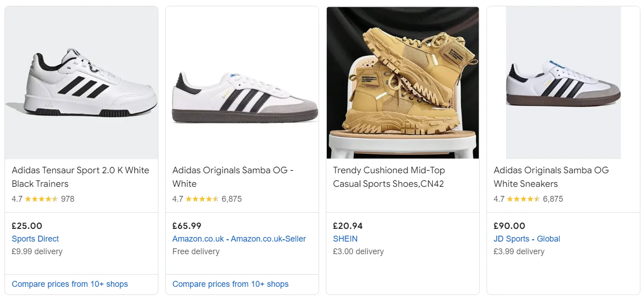Open the JD Sports - Global store link
The height and width of the screenshot is (299, 644).
[527, 239]
